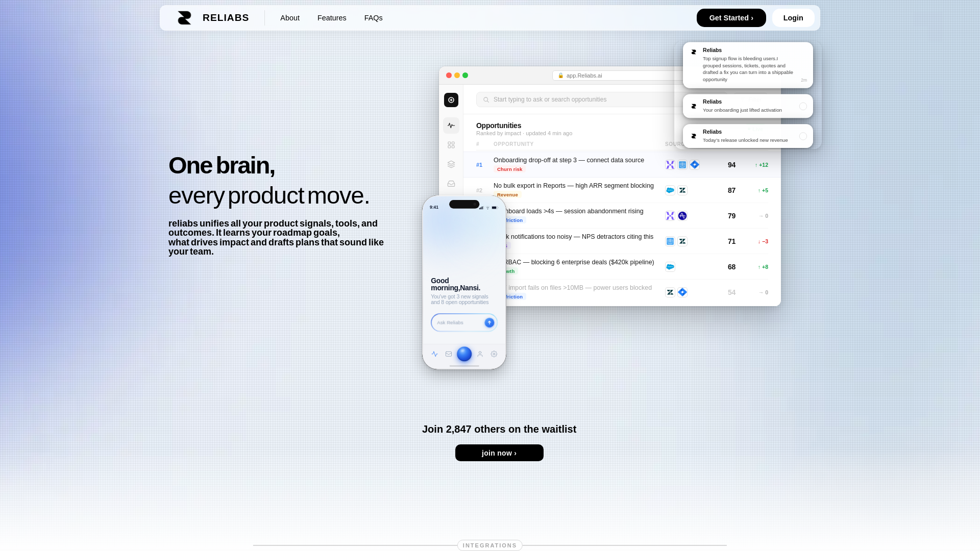Open the No bulk export in Reports row

click(x=622, y=190)
